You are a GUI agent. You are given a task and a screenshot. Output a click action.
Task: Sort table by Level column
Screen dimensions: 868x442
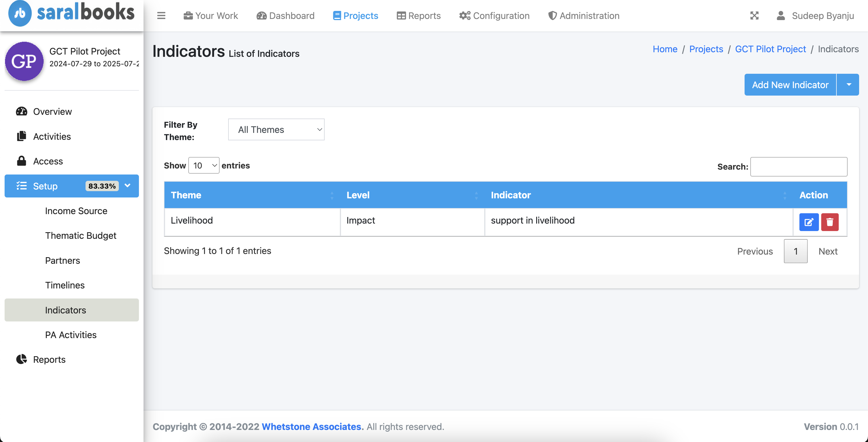coord(412,195)
